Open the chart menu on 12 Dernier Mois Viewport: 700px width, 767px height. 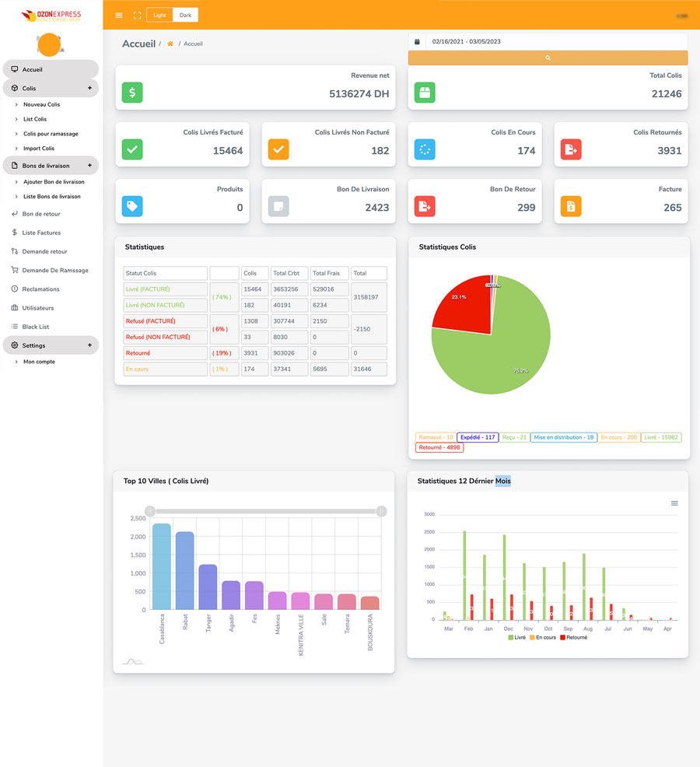point(674,503)
